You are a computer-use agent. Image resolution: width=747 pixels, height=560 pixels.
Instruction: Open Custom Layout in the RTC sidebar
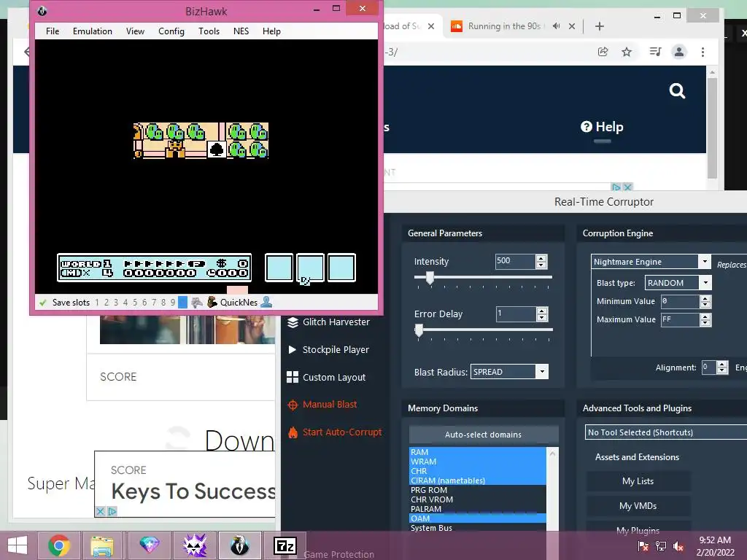tap(326, 377)
